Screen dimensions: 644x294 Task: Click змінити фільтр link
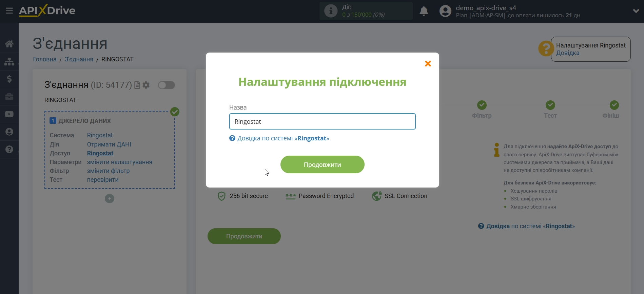click(x=108, y=171)
